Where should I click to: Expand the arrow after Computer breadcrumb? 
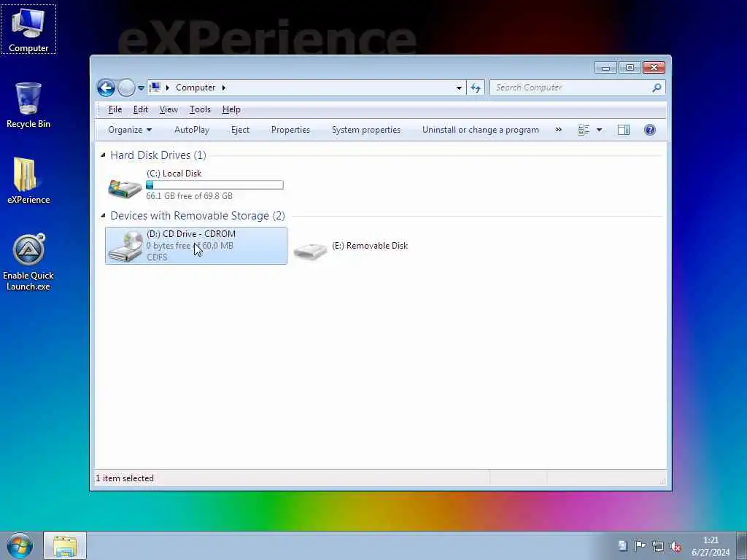tap(223, 87)
